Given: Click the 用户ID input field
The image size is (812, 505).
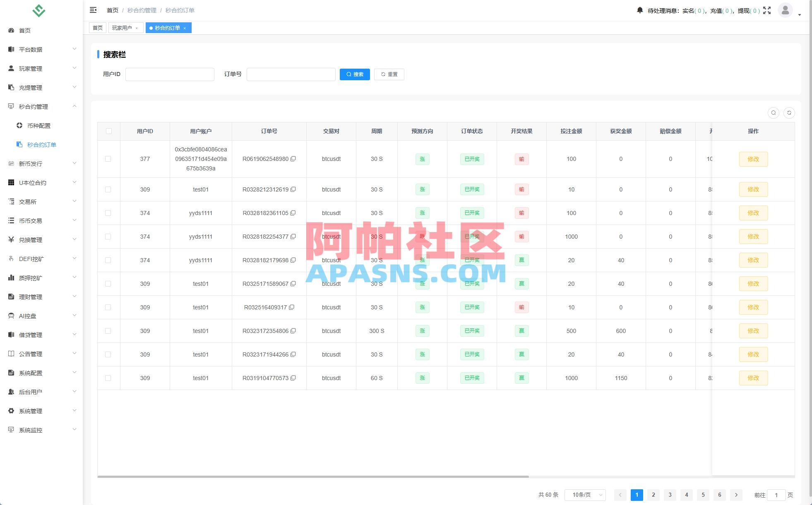Looking at the screenshot, I should 170,74.
